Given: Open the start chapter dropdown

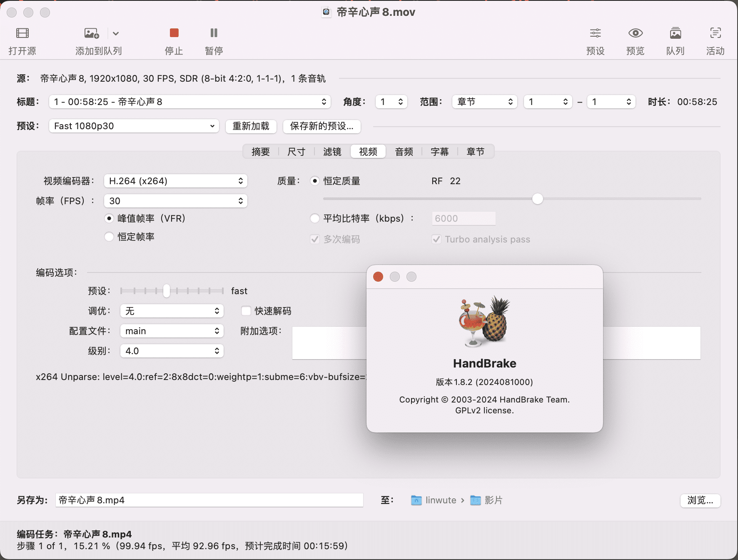Looking at the screenshot, I should point(548,102).
